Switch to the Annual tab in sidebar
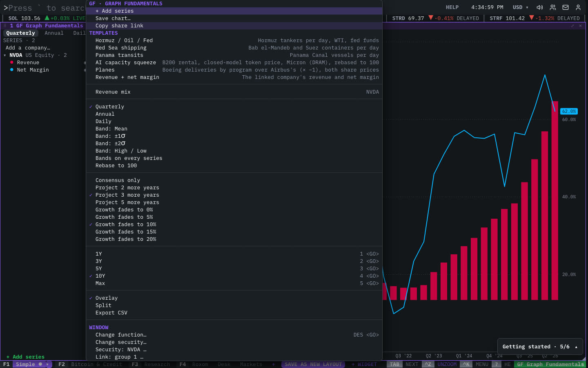The width and height of the screenshot is (588, 368). tap(54, 33)
